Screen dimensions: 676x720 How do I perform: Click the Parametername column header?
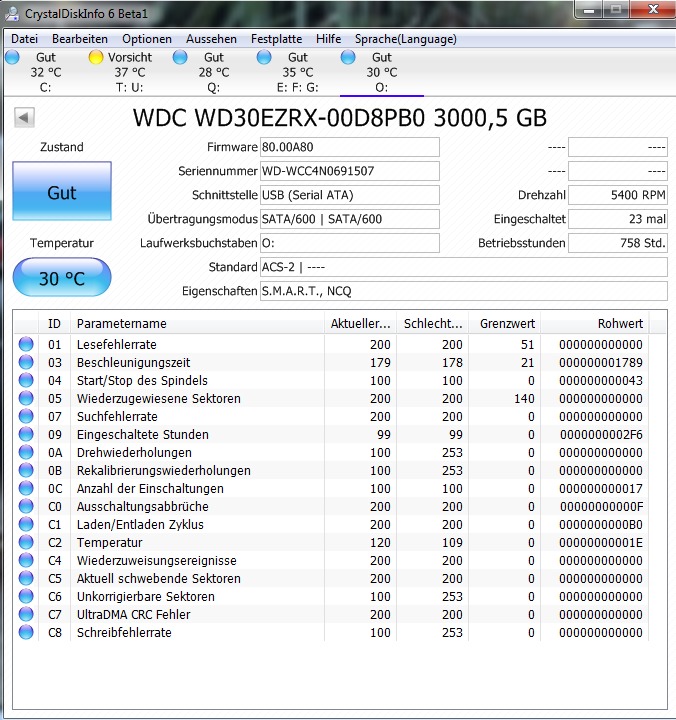(197, 323)
